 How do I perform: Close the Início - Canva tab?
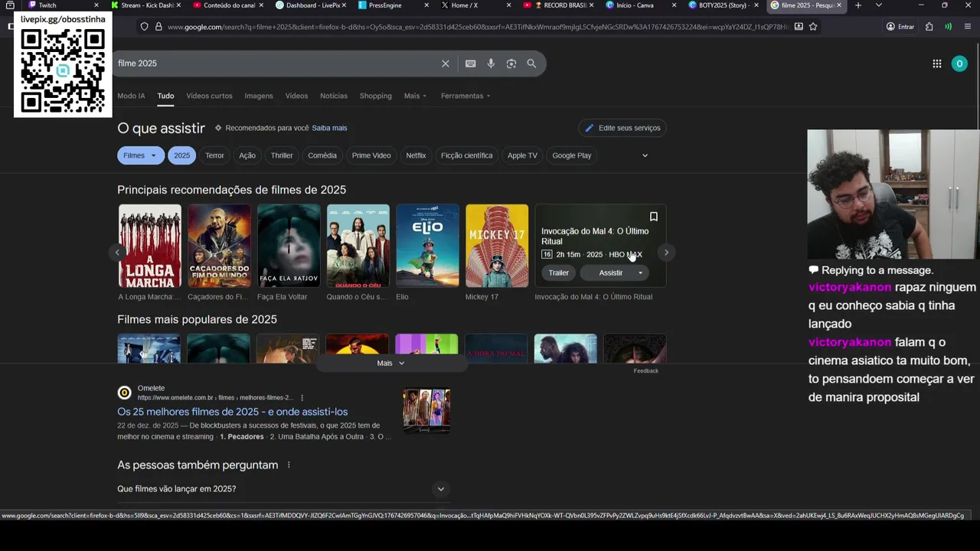[x=674, y=5]
